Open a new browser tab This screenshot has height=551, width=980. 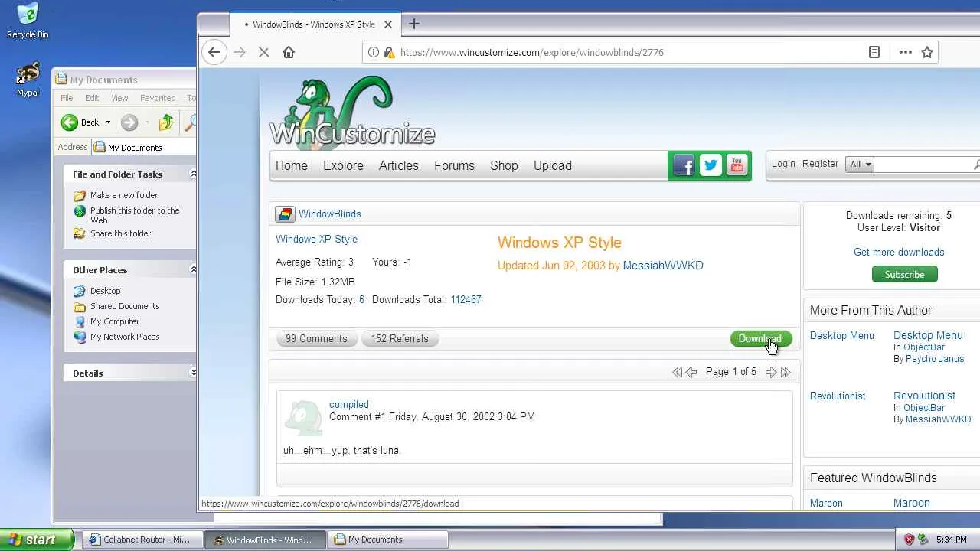414,24
